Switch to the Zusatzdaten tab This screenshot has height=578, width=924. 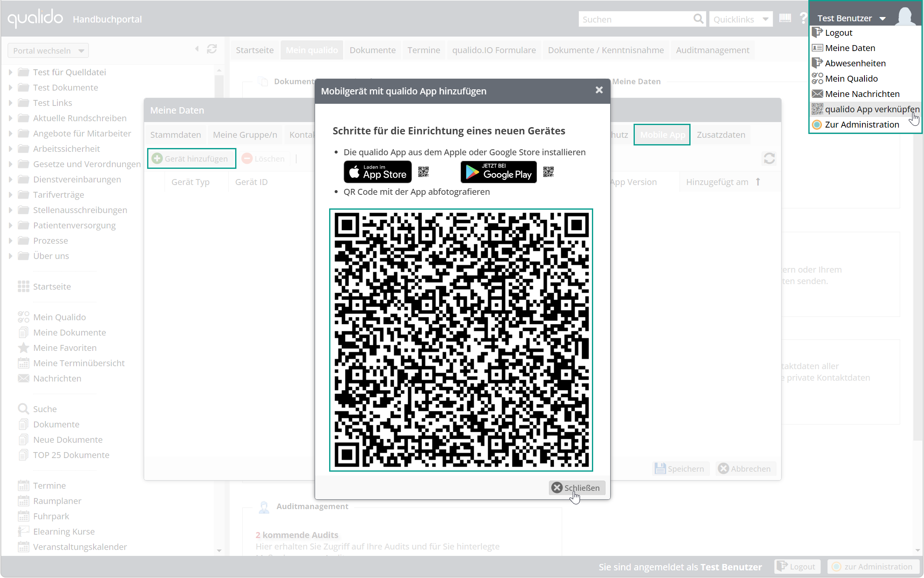721,135
